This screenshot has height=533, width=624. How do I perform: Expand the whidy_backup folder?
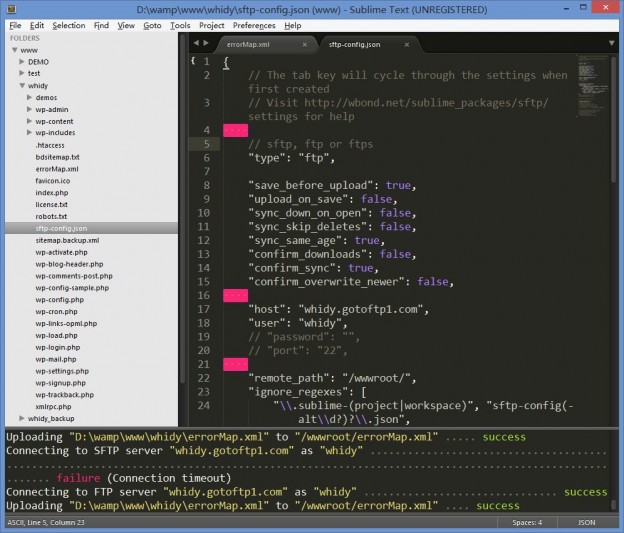click(22, 418)
